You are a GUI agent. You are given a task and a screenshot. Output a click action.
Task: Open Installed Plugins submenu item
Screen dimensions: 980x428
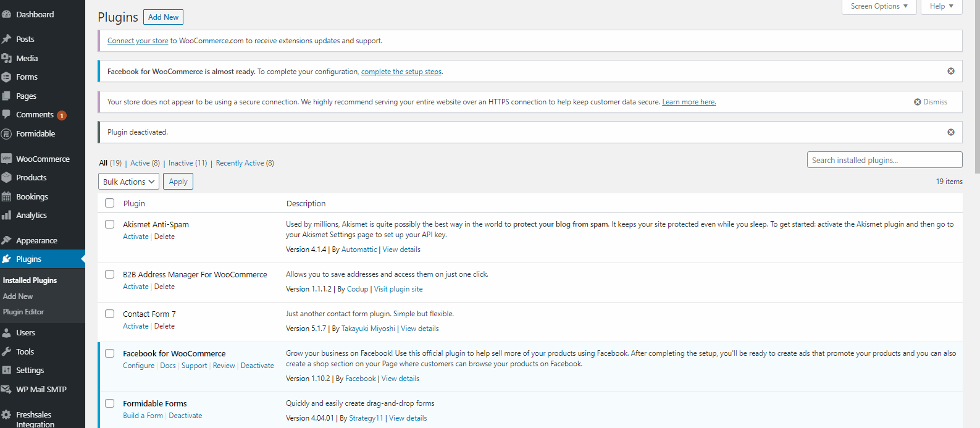click(30, 280)
